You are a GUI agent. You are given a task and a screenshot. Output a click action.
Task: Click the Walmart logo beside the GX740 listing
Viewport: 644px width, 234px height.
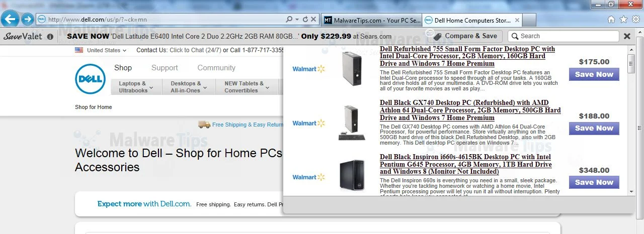308,123
